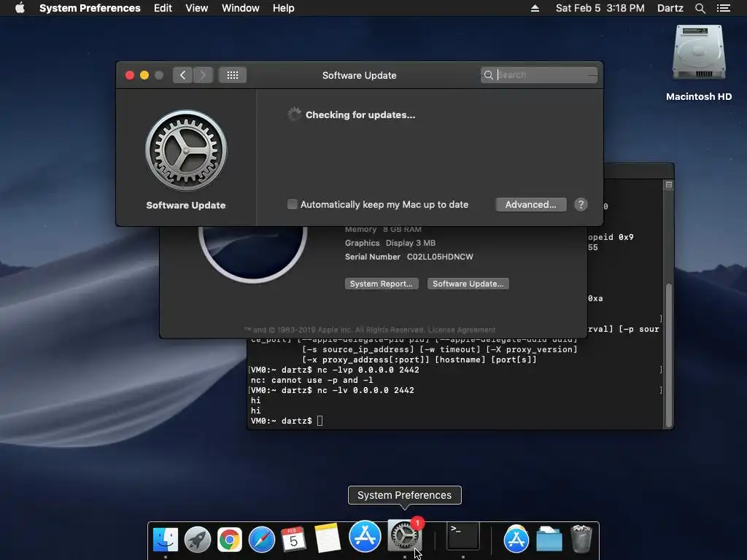Click the Checking for updates… status text
747x560 pixels.
pyautogui.click(x=360, y=114)
